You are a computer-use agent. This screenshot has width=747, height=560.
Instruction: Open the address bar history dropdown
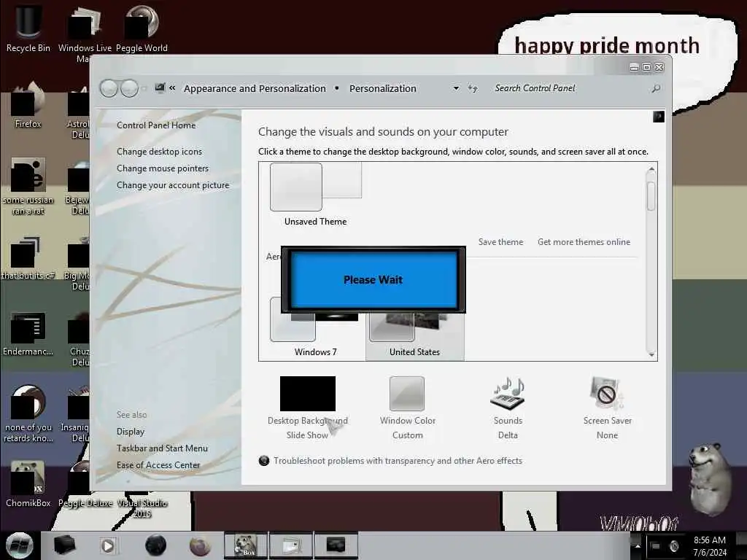pyautogui.click(x=456, y=88)
